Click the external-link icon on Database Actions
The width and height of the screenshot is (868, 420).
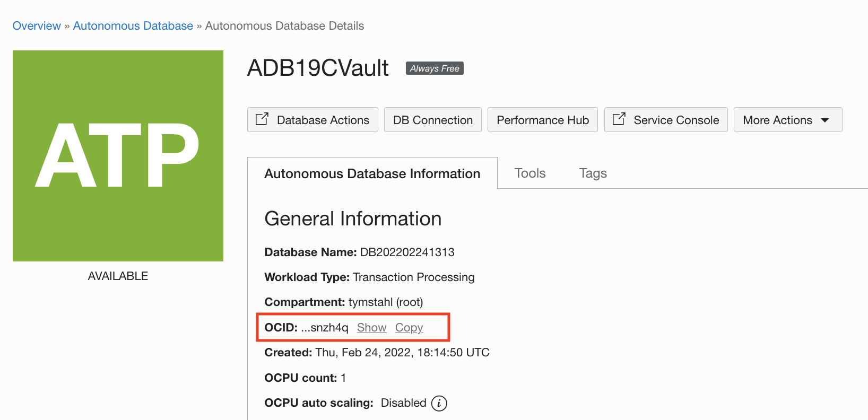262,119
